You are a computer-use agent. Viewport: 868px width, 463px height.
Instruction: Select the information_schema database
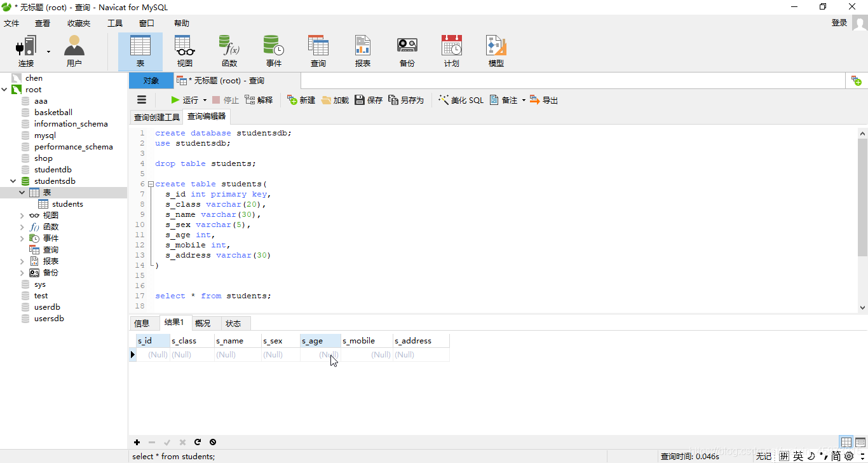point(71,124)
